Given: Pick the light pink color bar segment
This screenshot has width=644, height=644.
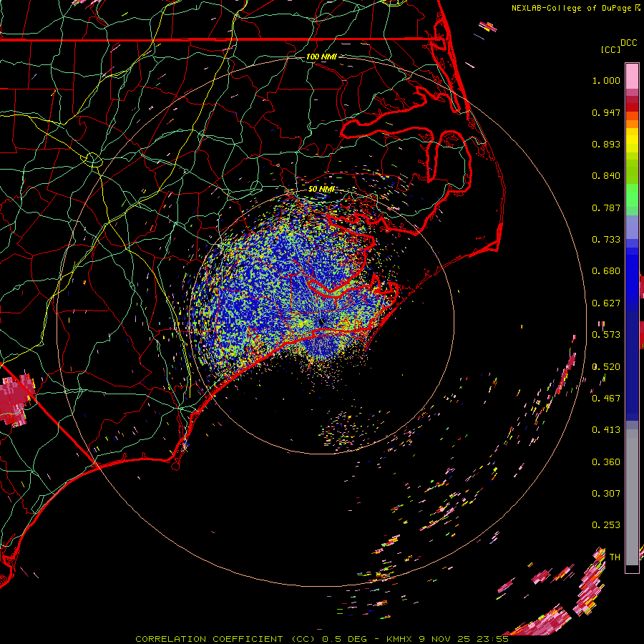Looking at the screenshot, I should [x=632, y=77].
